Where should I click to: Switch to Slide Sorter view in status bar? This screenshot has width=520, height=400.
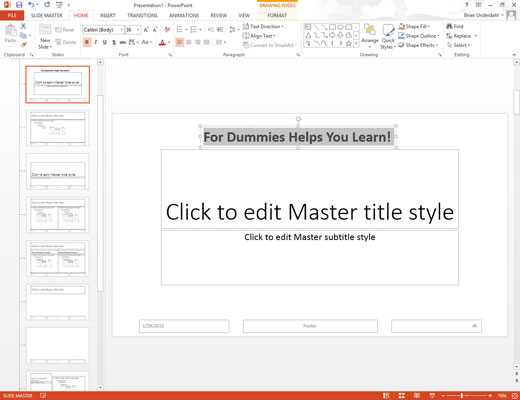(401, 396)
